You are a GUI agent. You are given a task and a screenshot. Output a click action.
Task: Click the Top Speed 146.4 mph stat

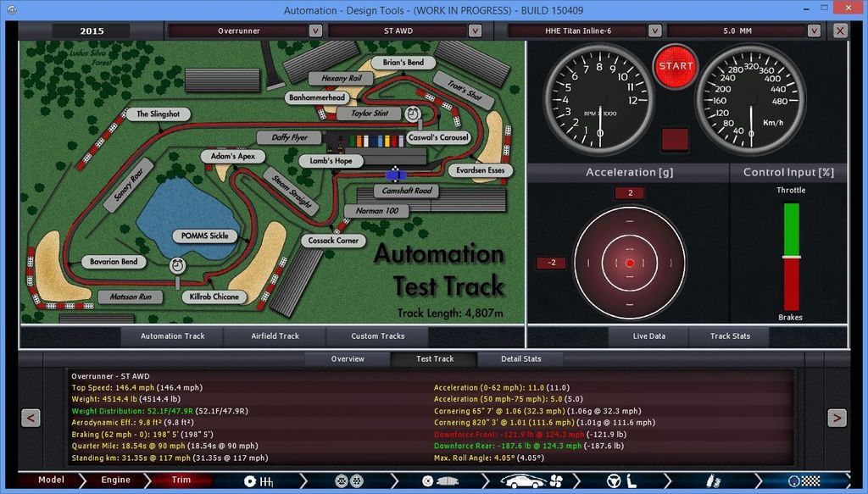(x=136, y=388)
